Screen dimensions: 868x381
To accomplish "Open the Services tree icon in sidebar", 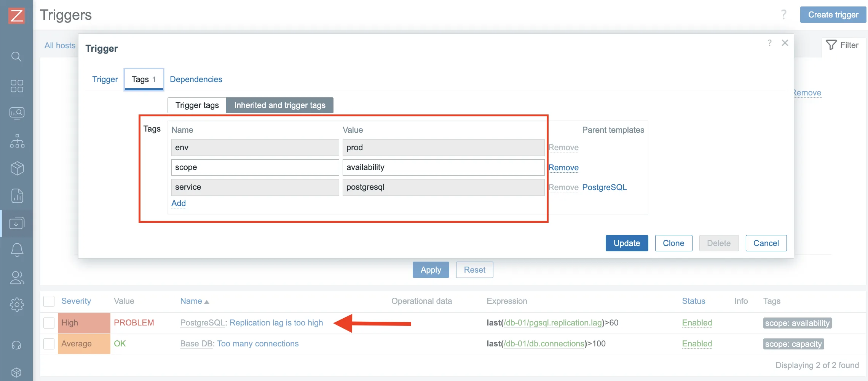I will click(x=17, y=141).
